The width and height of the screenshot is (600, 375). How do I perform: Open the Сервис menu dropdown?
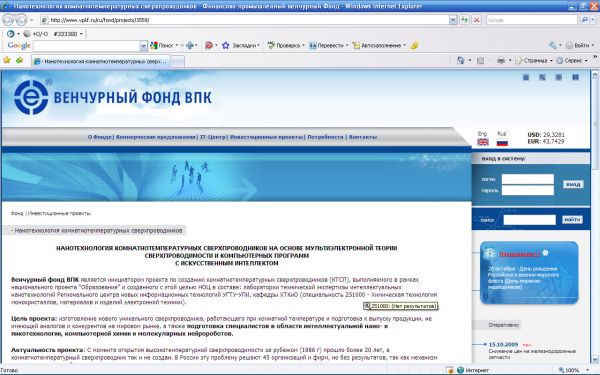click(x=572, y=60)
